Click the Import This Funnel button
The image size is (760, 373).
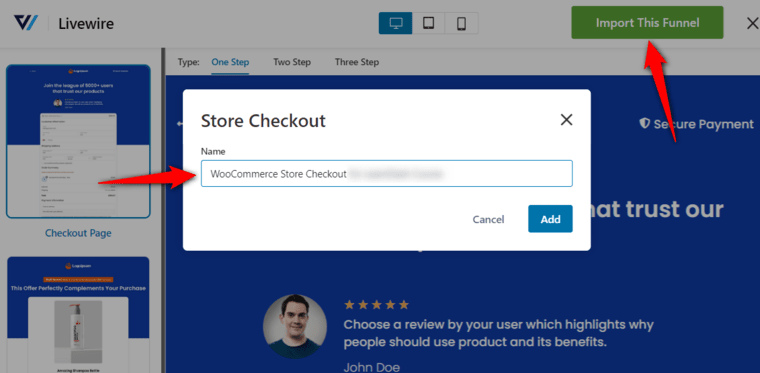pyautogui.click(x=647, y=23)
